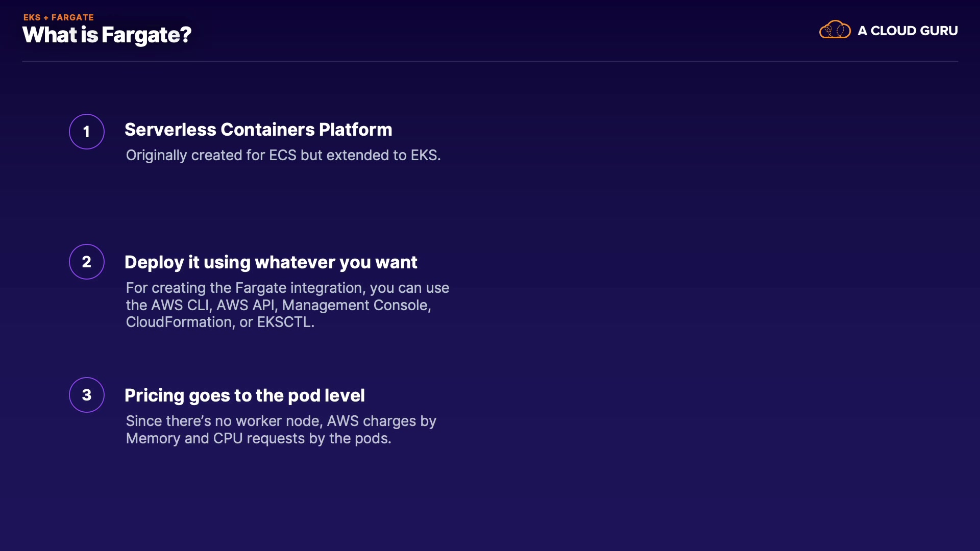Image resolution: width=980 pixels, height=551 pixels.
Task: Click "Deploy it using whatever you want" heading
Action: (x=271, y=262)
